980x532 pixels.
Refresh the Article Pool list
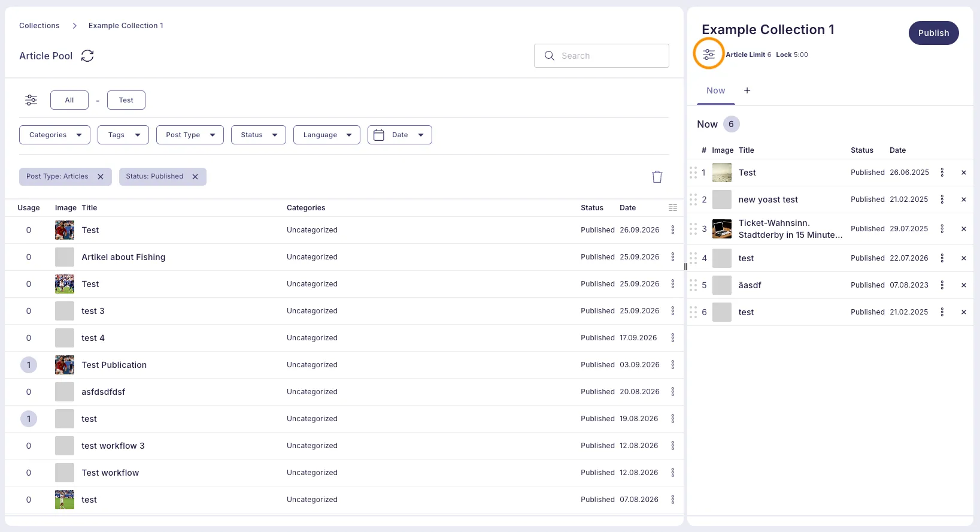87,56
